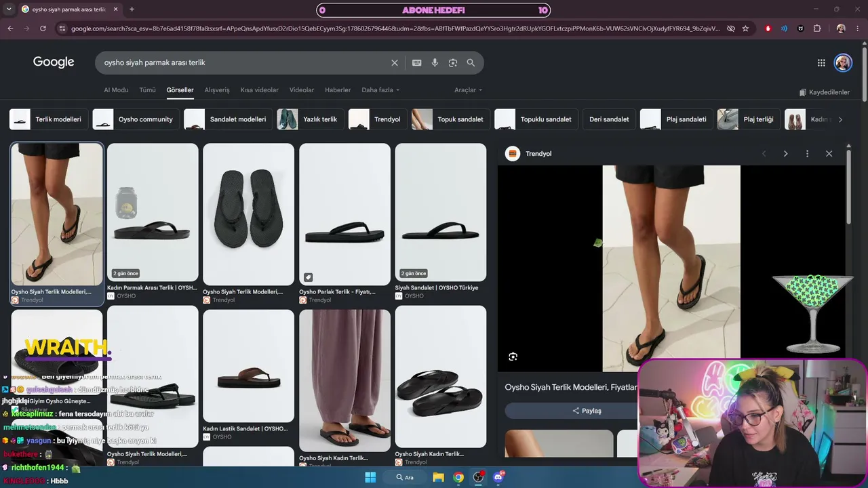Switch to the Haberler tab
This screenshot has height=488, width=868.
pos(338,90)
